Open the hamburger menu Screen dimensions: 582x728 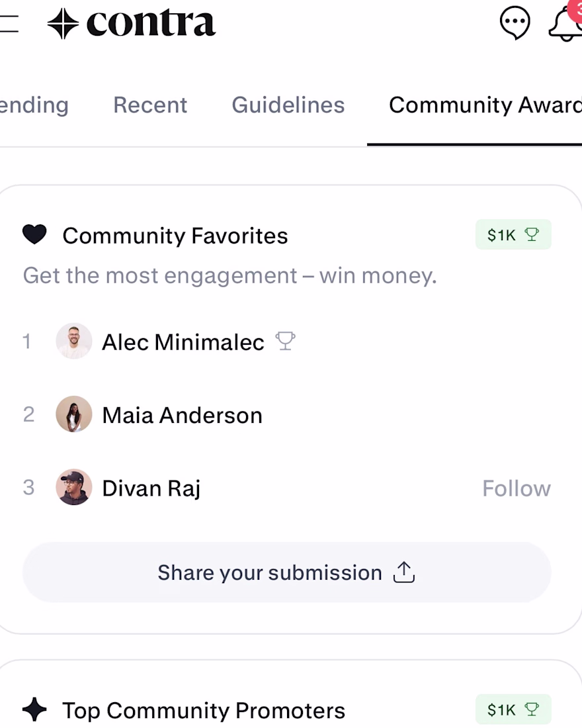pos(8,24)
